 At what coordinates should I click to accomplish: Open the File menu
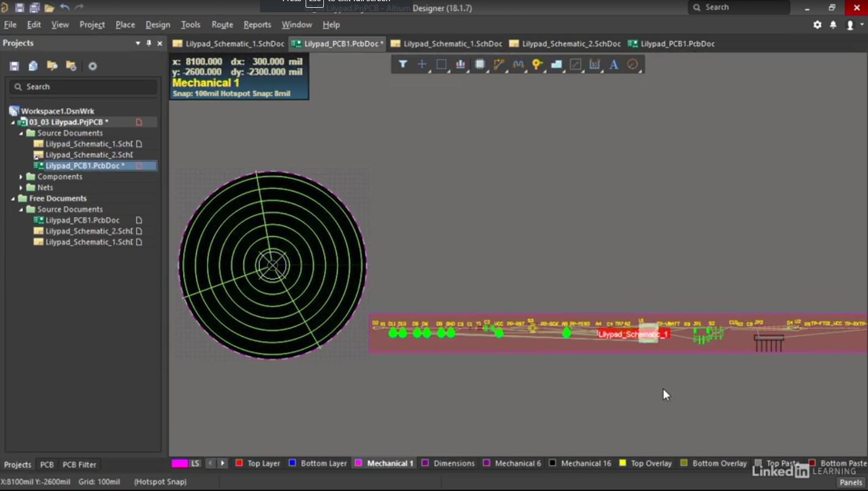pos(10,25)
